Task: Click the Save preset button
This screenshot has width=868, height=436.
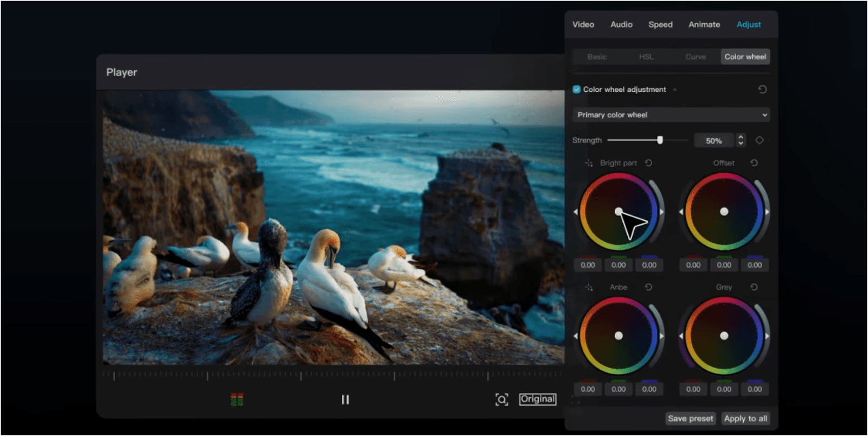Action: pyautogui.click(x=691, y=419)
